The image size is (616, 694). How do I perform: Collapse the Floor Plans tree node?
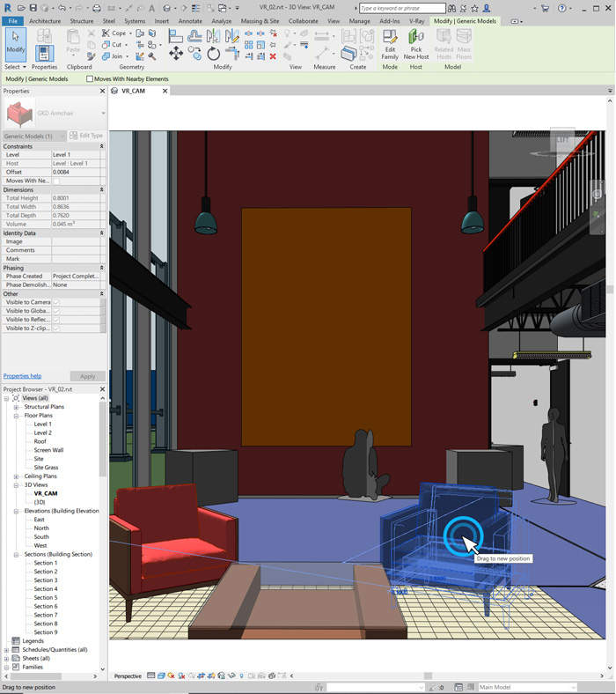click(x=17, y=416)
